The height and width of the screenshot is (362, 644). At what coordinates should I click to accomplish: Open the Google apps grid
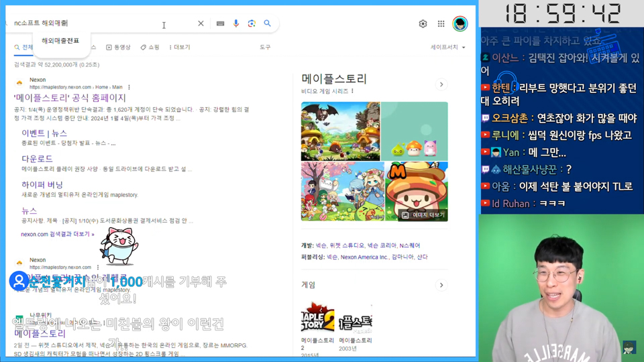point(441,24)
